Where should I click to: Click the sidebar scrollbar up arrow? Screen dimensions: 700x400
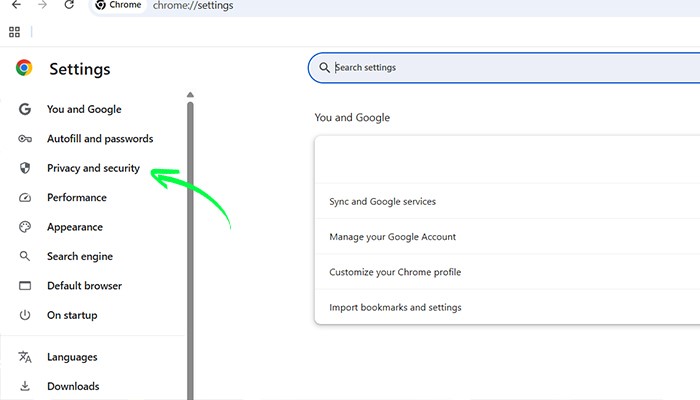[x=190, y=95]
